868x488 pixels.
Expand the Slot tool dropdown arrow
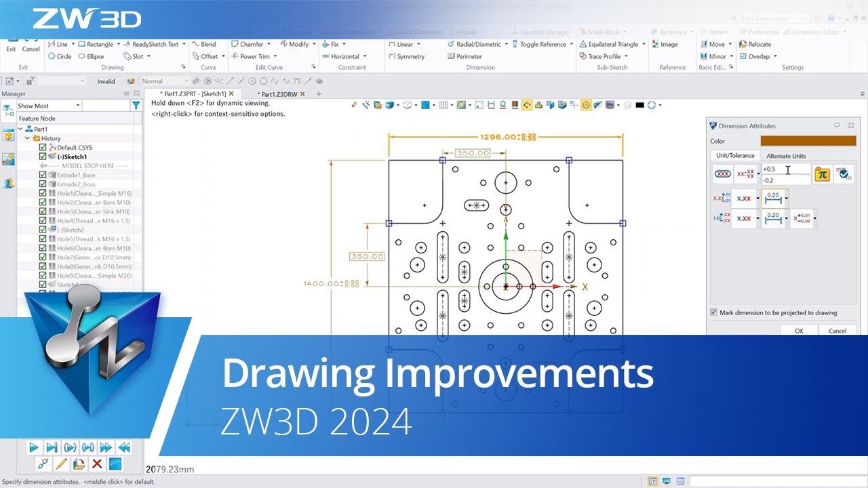pos(149,56)
